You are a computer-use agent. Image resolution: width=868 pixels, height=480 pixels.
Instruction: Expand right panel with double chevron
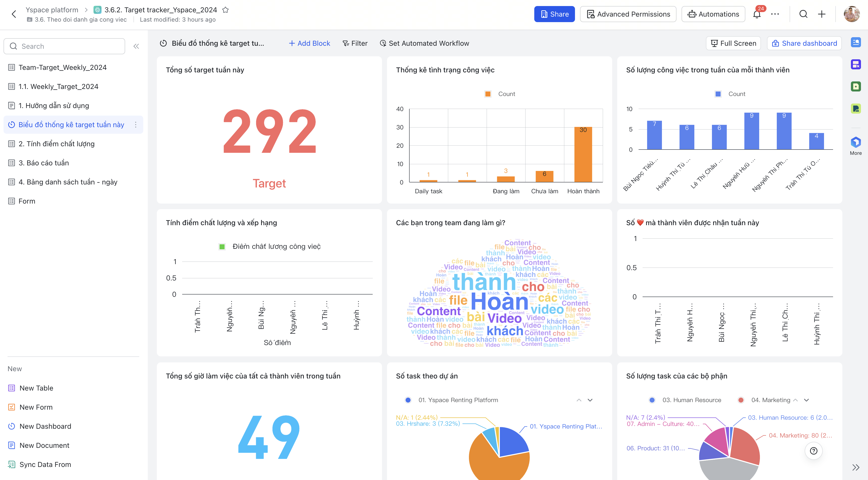click(x=855, y=467)
